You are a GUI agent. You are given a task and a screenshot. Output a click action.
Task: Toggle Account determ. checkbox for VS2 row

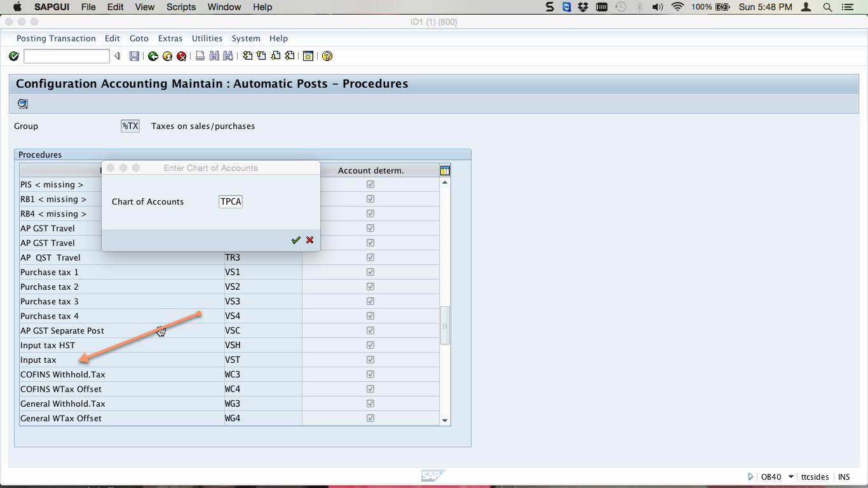pyautogui.click(x=370, y=287)
